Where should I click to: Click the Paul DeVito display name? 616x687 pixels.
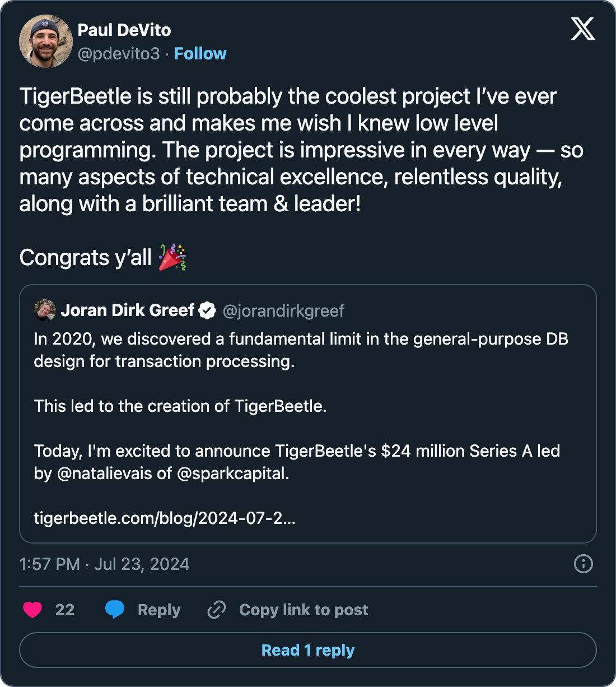(x=124, y=30)
